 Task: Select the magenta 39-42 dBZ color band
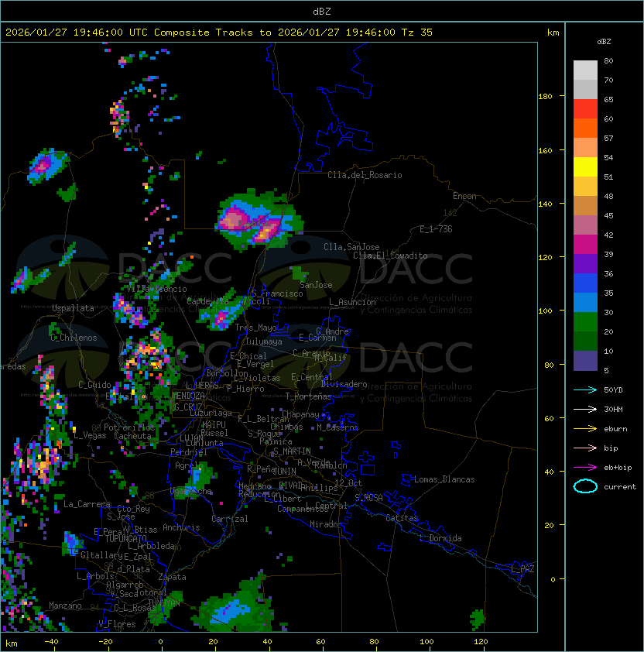coord(585,245)
